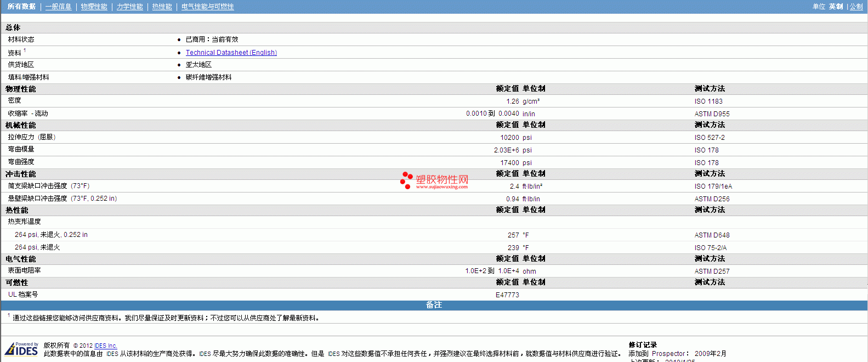Click the ISO 75-2/A test method
The width and height of the screenshot is (868, 362).
[711, 248]
